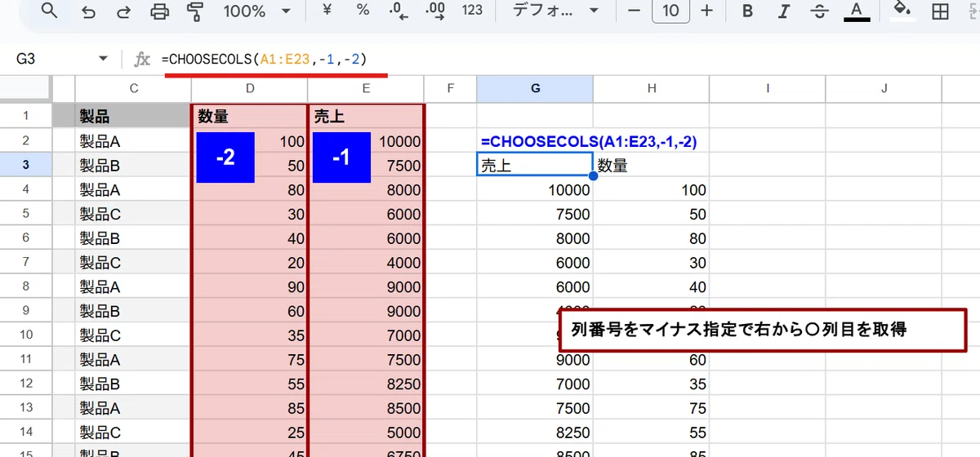
Task: Click the Name box showing G3
Action: 49,59
